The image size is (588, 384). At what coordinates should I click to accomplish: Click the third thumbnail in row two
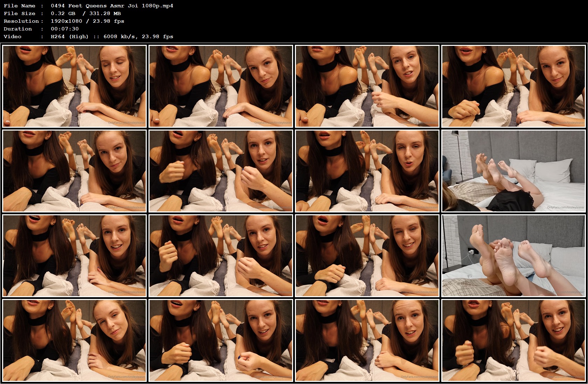click(x=367, y=171)
